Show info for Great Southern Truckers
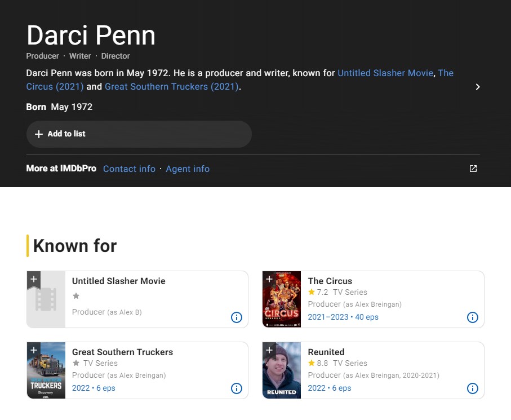Screen dimensions: 511x420 coord(237,388)
